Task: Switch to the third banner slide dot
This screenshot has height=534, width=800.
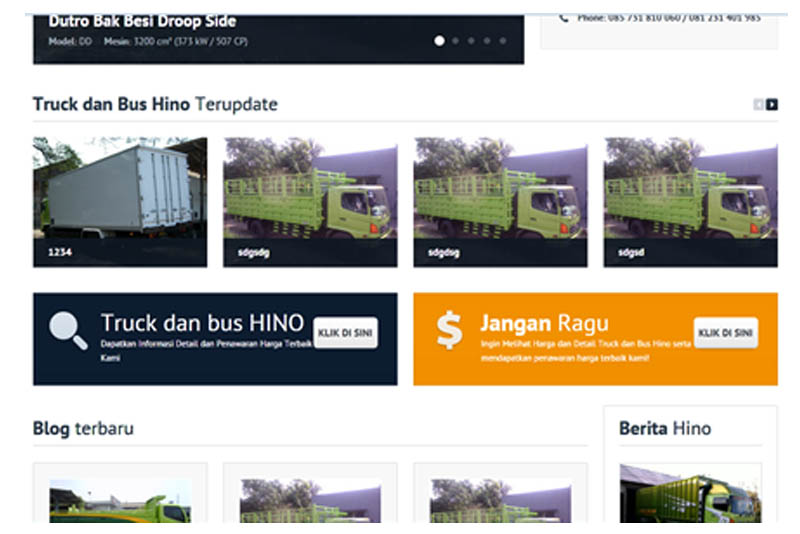Action: [x=472, y=41]
